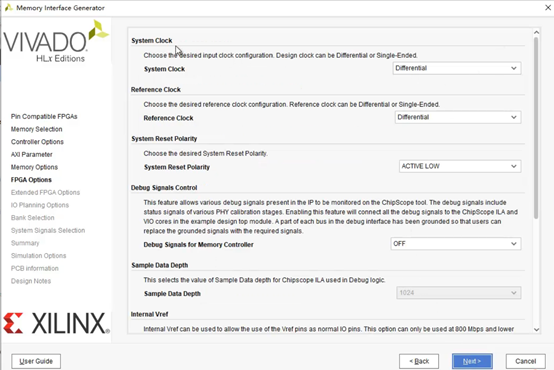Select System Signals Selection step
554x370 pixels.
coord(48,230)
